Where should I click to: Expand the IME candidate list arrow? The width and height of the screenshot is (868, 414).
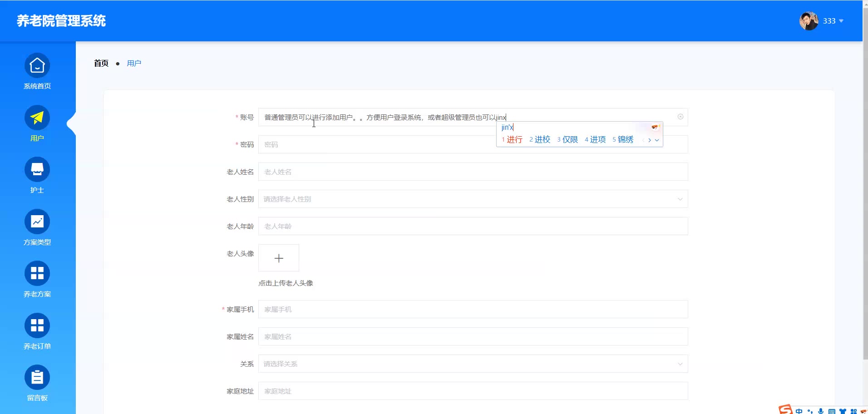point(657,140)
